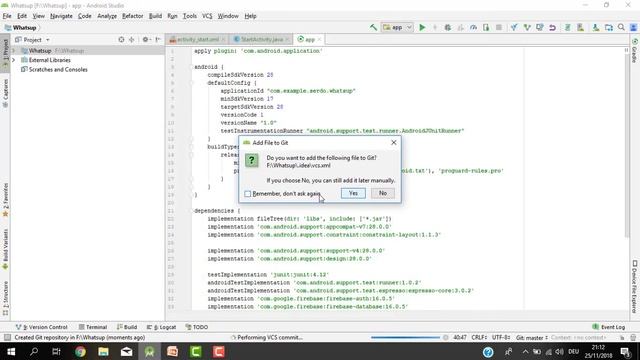Expand the External Libraries tree node
The height and width of the screenshot is (360, 640).
tap(14, 60)
